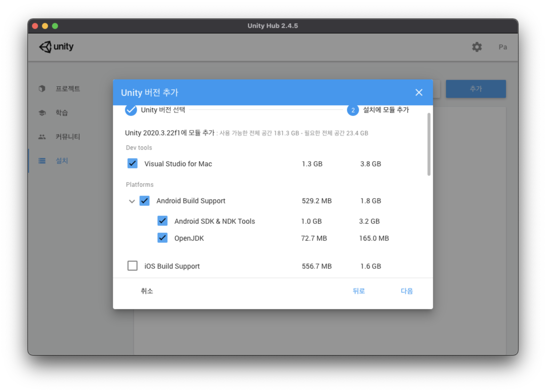Open the 학습 sidebar section
Screen dimensions: 546x392
coord(62,113)
